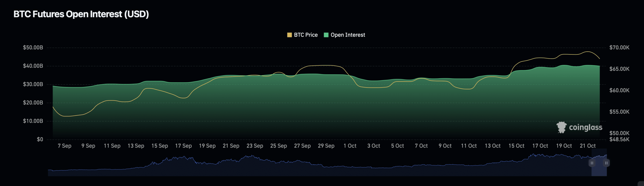Click the $55.00K right axis label
Image resolution: width=644 pixels, height=186 pixels.
(x=619, y=112)
